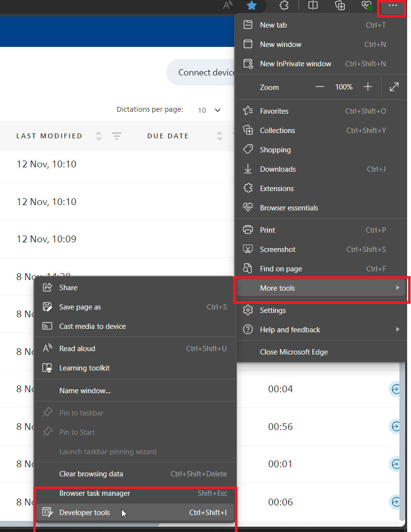Click the 00:06 duration value
Image resolution: width=411 pixels, height=532 pixels.
click(x=280, y=502)
